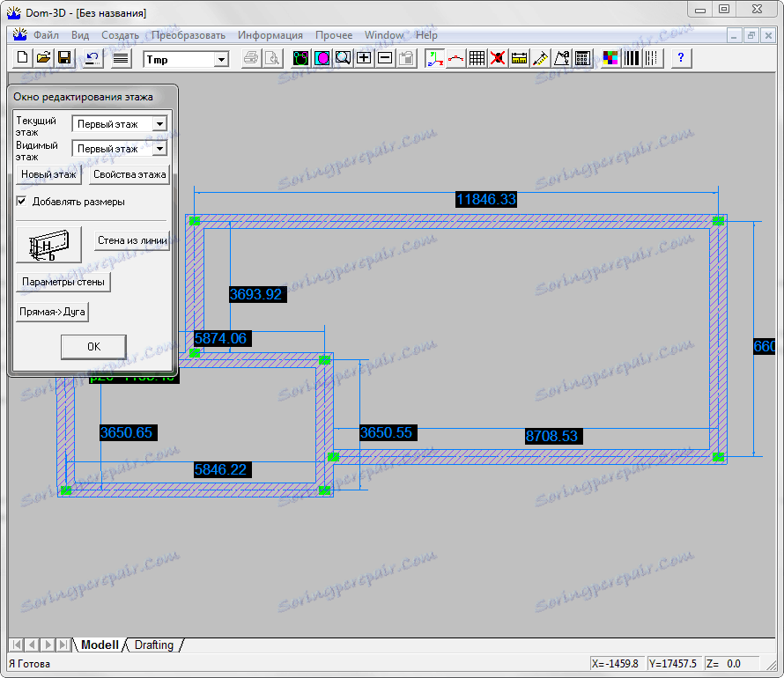Click the Новый этаж button
The image size is (784, 678).
(48, 174)
